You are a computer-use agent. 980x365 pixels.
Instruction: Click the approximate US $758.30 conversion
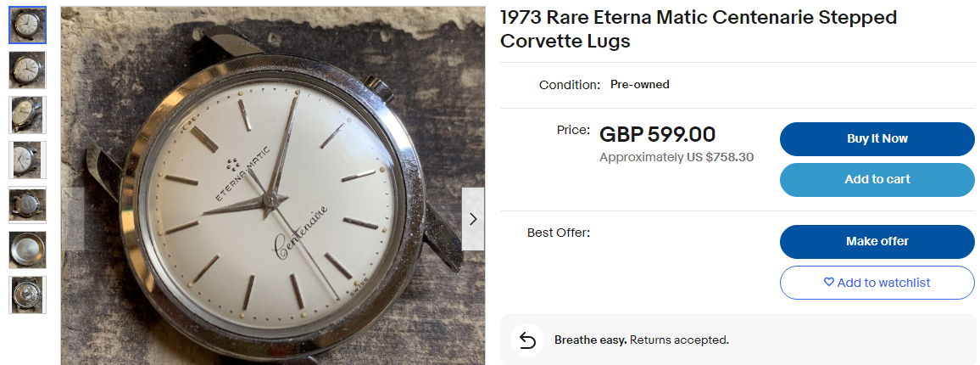[x=676, y=157]
